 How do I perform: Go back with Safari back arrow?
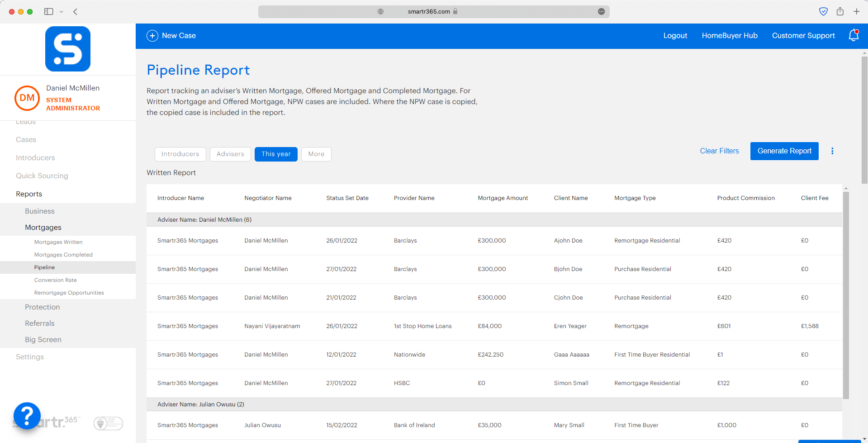[x=76, y=12]
